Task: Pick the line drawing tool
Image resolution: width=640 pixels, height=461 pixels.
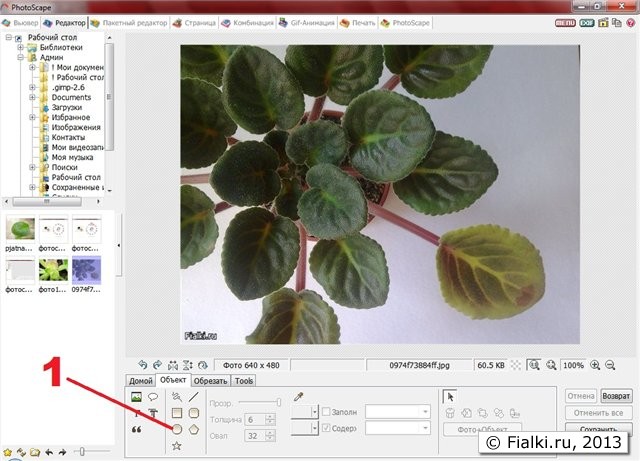Action: click(x=194, y=397)
